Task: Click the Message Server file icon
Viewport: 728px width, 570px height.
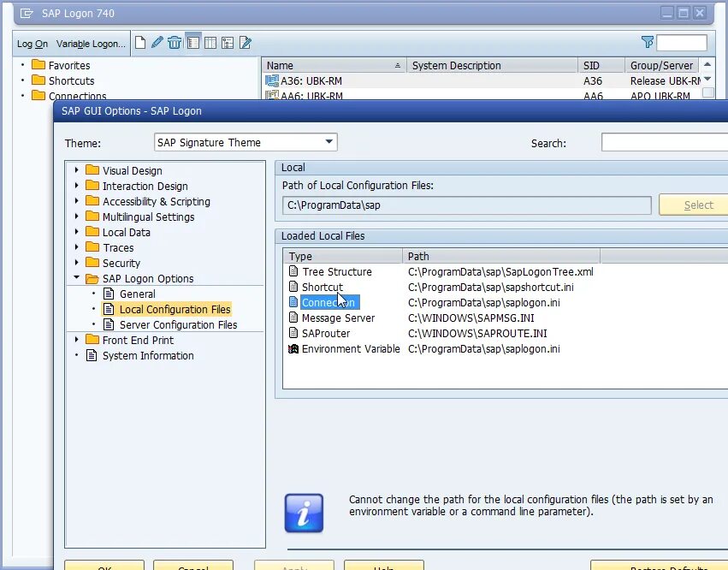Action: [x=293, y=318]
